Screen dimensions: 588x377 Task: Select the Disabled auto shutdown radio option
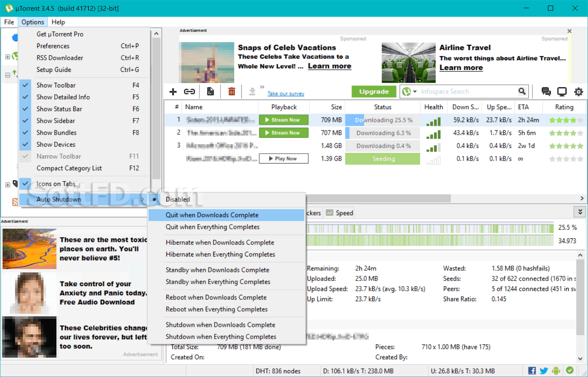[227, 199]
